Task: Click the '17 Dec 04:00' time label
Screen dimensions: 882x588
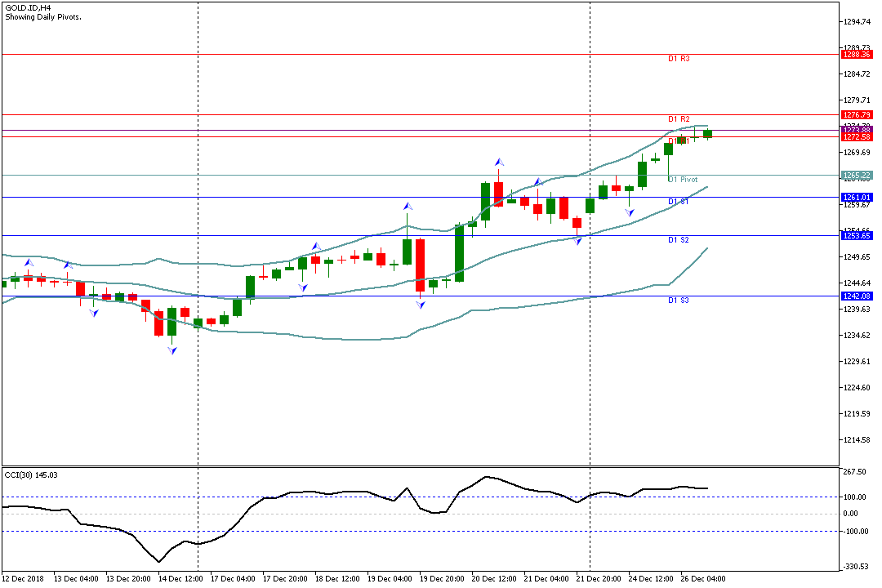Action: point(233,579)
